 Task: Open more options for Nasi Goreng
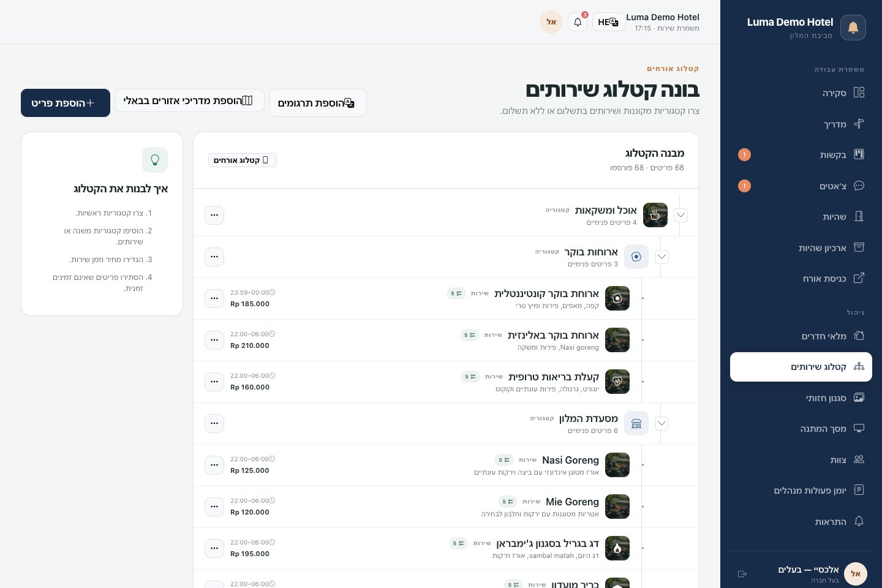[214, 465]
